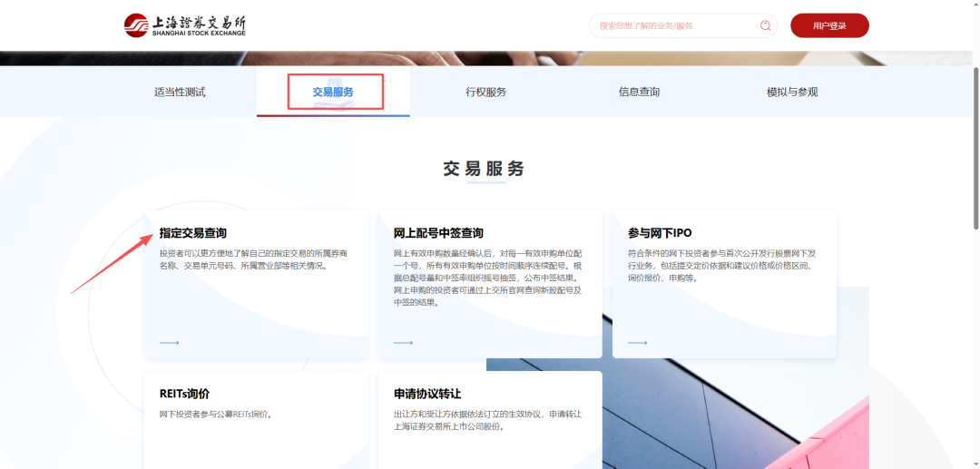Screen dimensions: 980x469
Task: Open the 行权服务 tab
Action: coord(485,92)
